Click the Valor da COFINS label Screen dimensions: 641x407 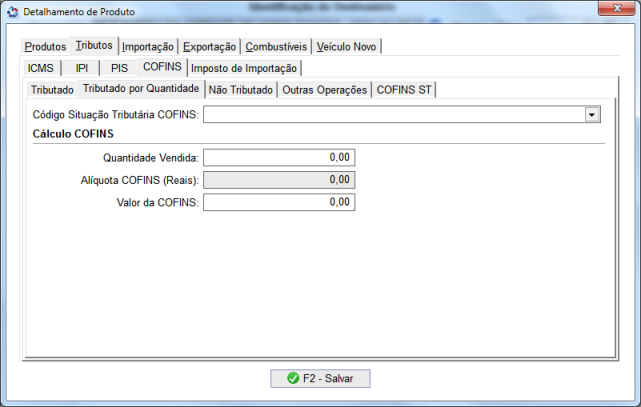(157, 203)
